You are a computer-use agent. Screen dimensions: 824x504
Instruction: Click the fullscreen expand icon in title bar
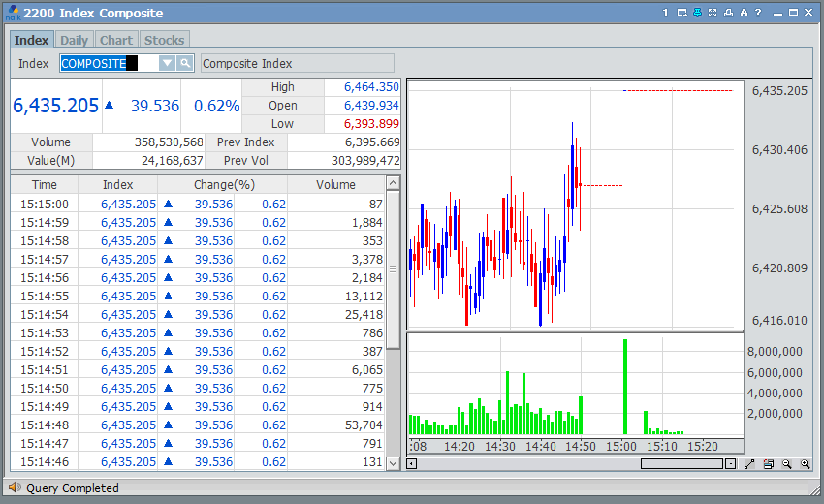713,13
